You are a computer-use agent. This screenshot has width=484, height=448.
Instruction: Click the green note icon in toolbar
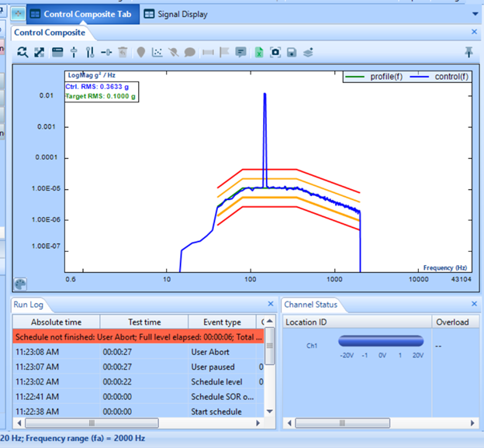point(241,52)
